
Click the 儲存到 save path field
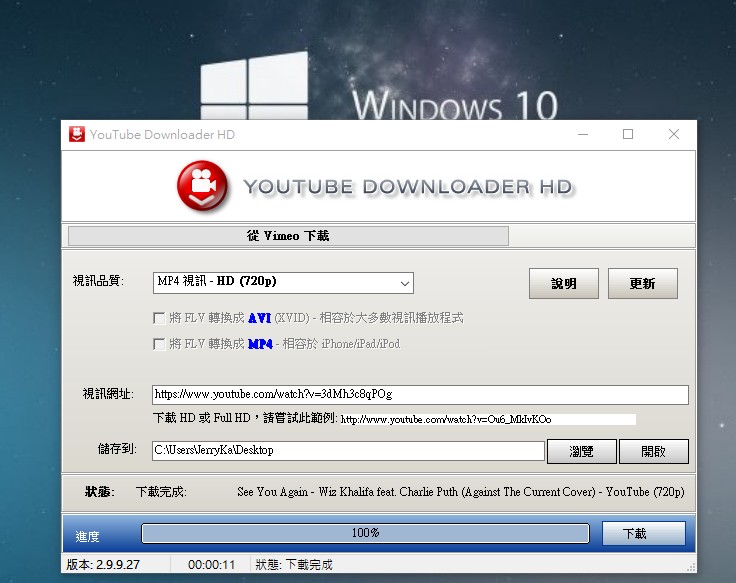(x=348, y=451)
